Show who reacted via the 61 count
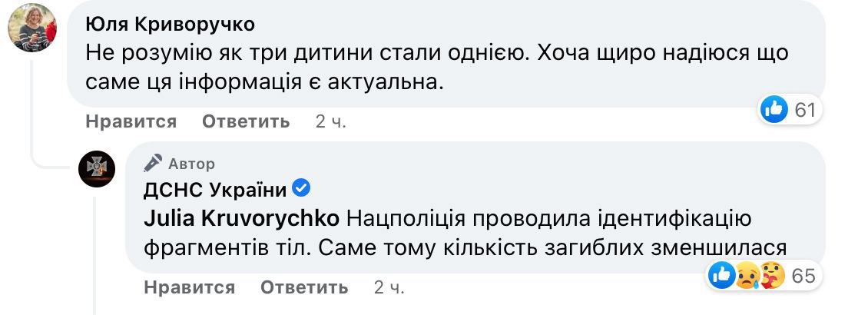This screenshot has height=315, width=868. click(x=804, y=111)
